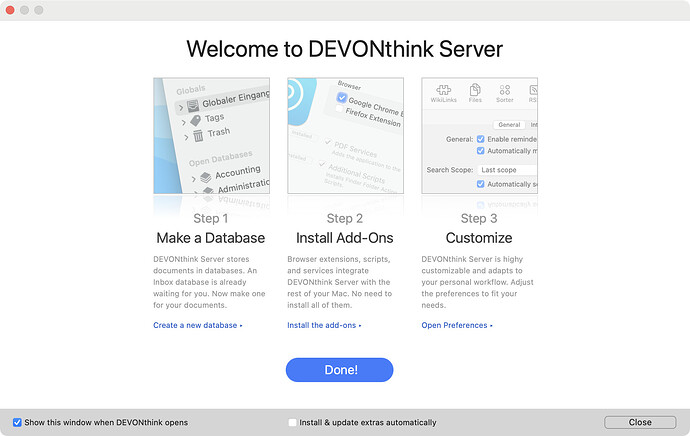Open the Create a new database link
This screenshot has width=690, height=436.
point(198,325)
